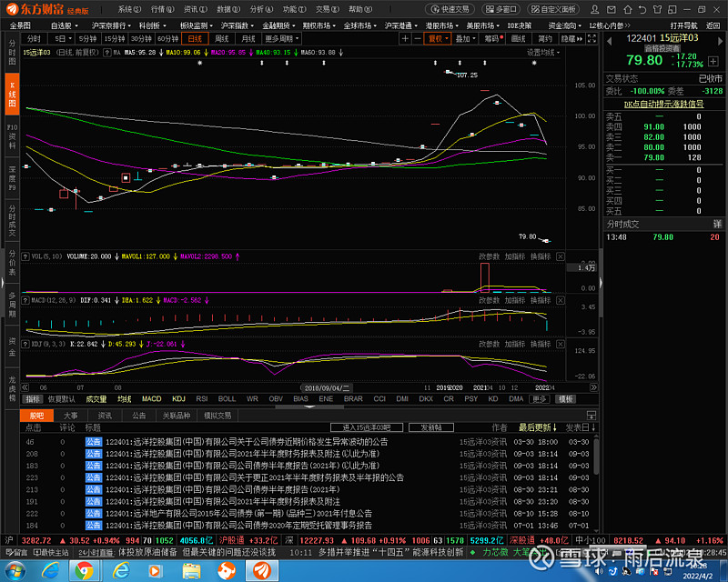Click the undo/back arrow icon in title bar
728x582 pixels.
pos(642,9)
